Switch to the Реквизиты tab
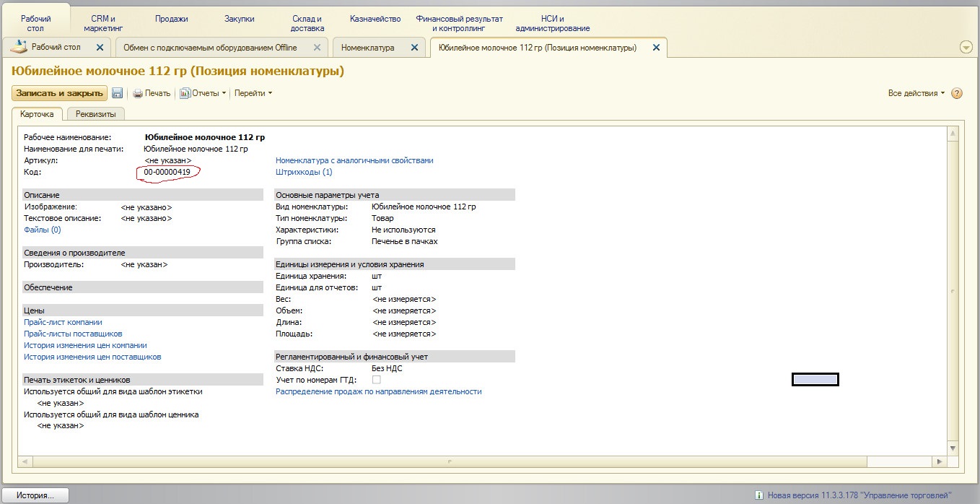The image size is (980, 504). (x=95, y=114)
